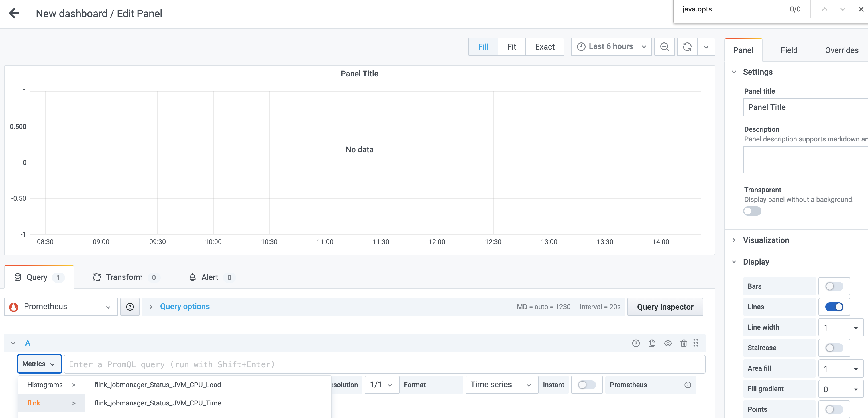Click the refresh dashboard icon

(x=687, y=47)
